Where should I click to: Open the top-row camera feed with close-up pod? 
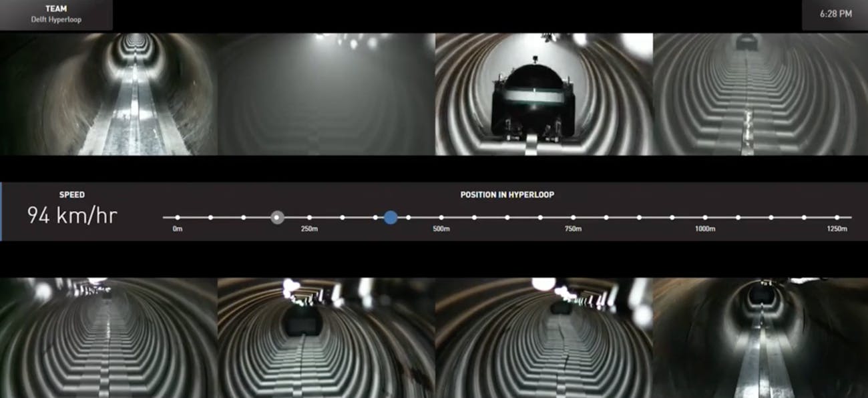[544, 94]
